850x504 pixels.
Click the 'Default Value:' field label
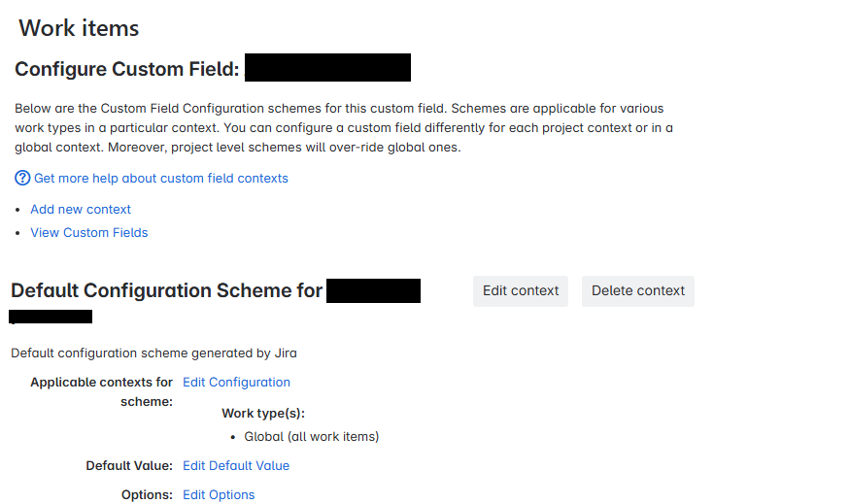click(129, 466)
